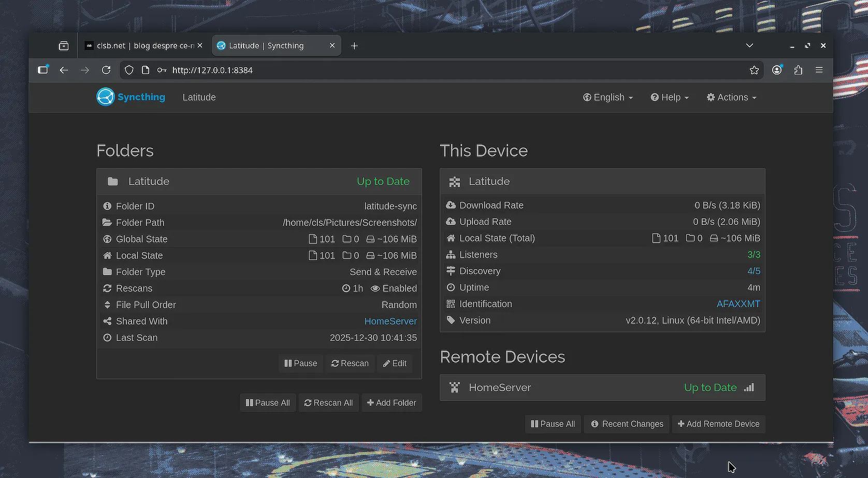This screenshot has width=868, height=478.
Task: Click the sidebar toggle icon in toolbar
Action: coord(43,70)
